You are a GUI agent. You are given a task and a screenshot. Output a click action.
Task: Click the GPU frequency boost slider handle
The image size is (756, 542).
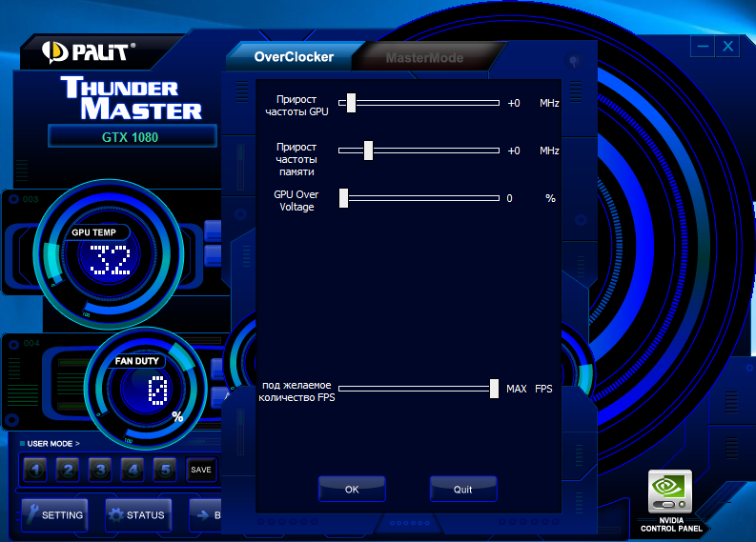pyautogui.click(x=351, y=103)
